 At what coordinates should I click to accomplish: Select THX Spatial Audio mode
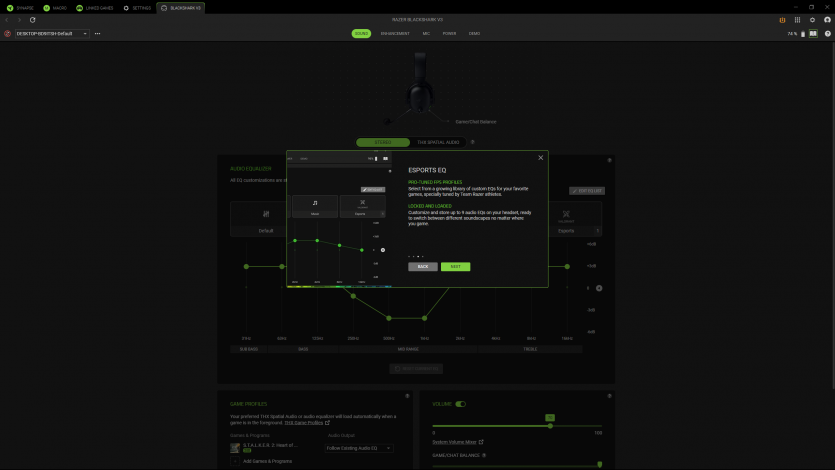coord(437,142)
